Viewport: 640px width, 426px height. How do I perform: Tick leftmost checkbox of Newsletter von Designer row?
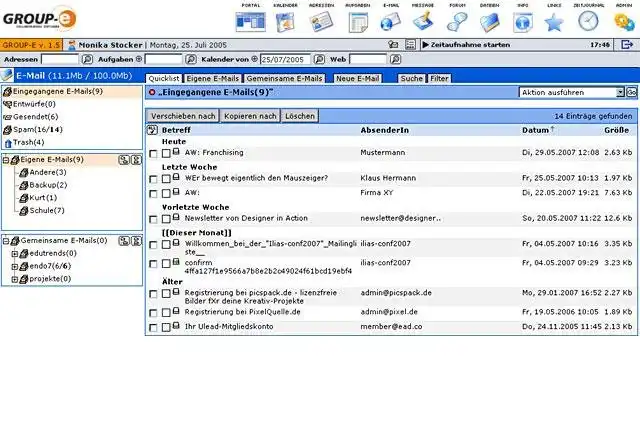tap(153, 220)
